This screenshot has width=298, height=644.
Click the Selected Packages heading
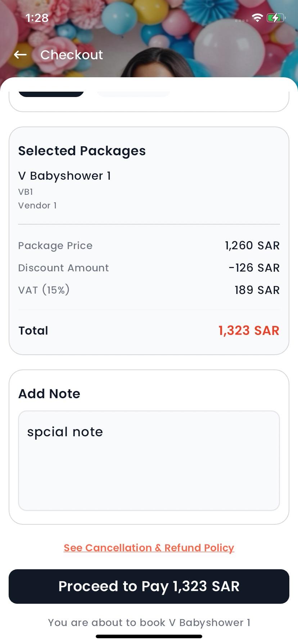(82, 151)
